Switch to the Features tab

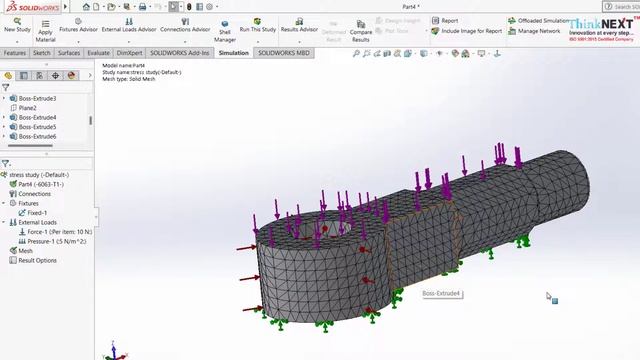[15, 53]
